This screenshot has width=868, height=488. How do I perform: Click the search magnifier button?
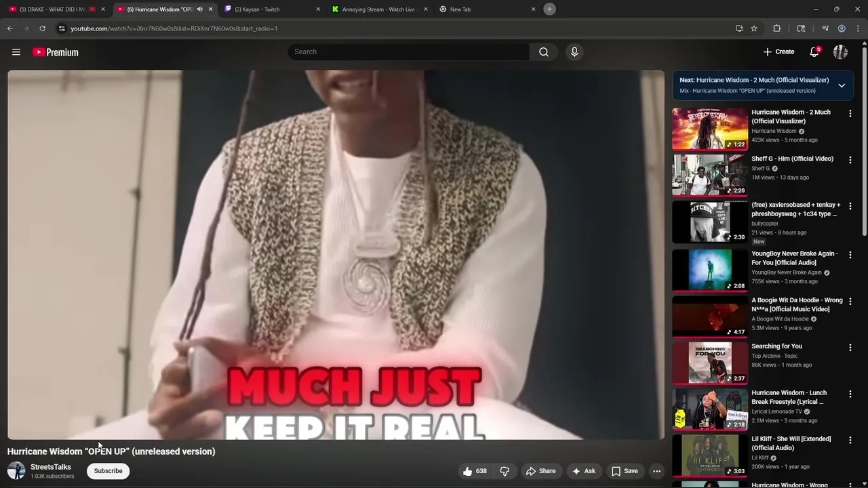[544, 52]
